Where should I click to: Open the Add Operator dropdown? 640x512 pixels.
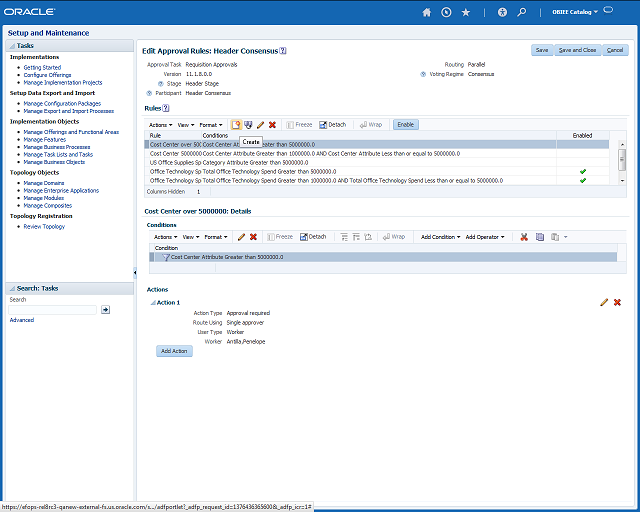(485, 237)
